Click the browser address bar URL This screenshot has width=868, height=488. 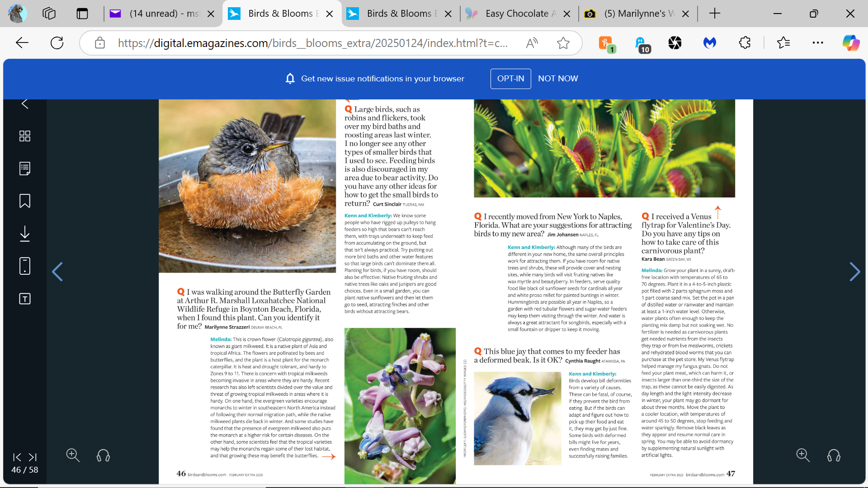312,43
